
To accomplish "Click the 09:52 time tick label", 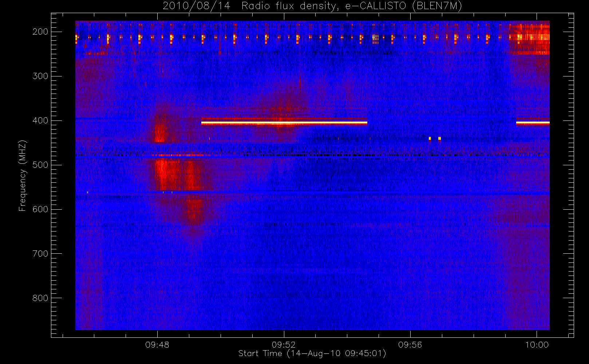I will tap(284, 345).
